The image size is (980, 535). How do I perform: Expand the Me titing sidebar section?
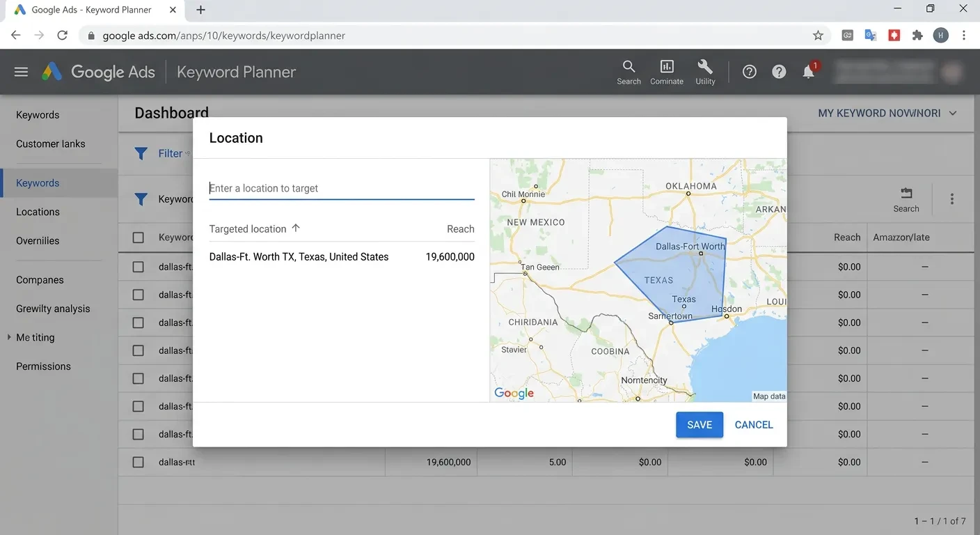(9, 337)
